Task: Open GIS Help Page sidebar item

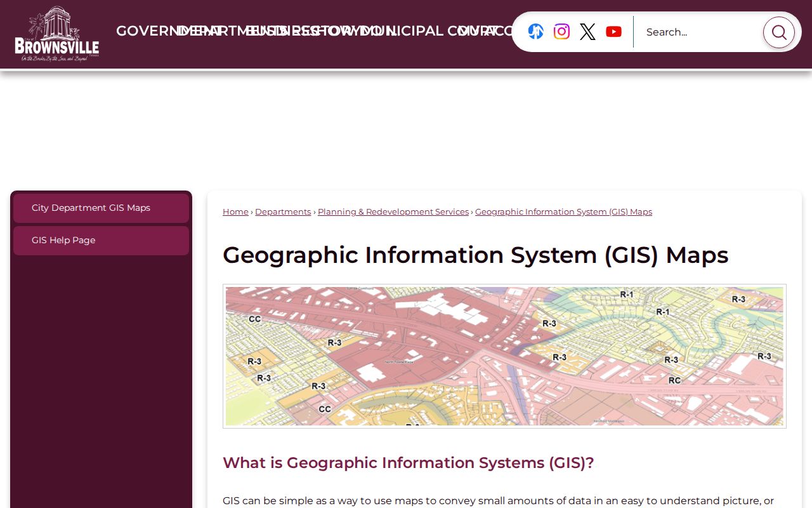Action: (x=101, y=241)
